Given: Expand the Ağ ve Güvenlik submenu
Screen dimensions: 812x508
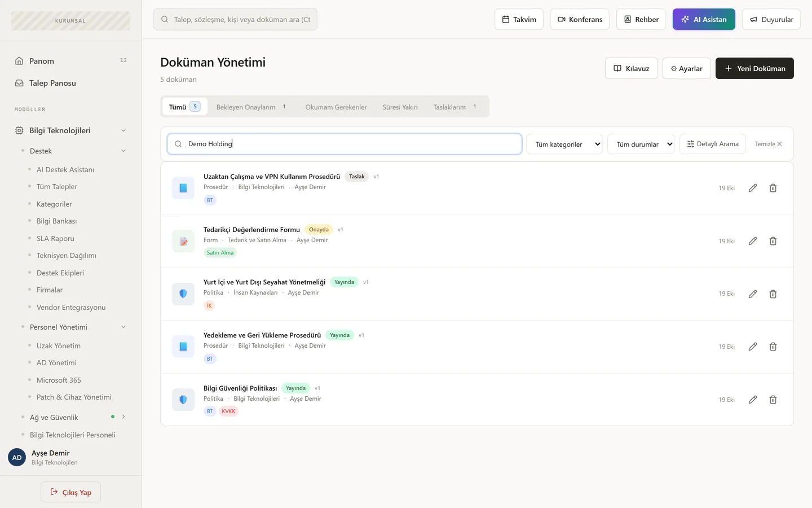Looking at the screenshot, I should tap(123, 417).
